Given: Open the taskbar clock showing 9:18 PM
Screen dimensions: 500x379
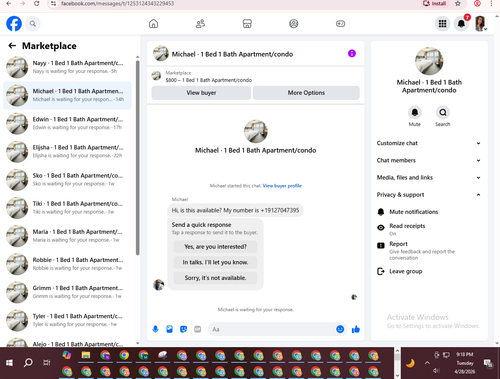Looking at the screenshot, I should click(x=465, y=363).
